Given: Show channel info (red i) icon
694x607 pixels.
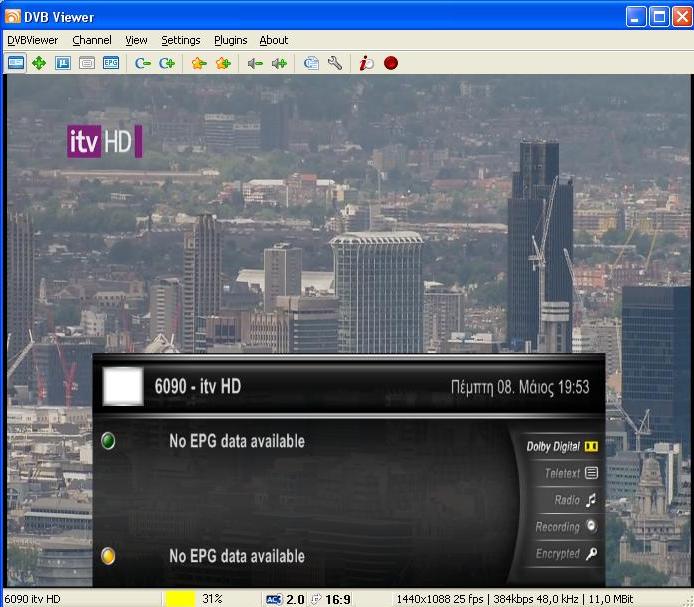Looking at the screenshot, I should click(x=366, y=63).
